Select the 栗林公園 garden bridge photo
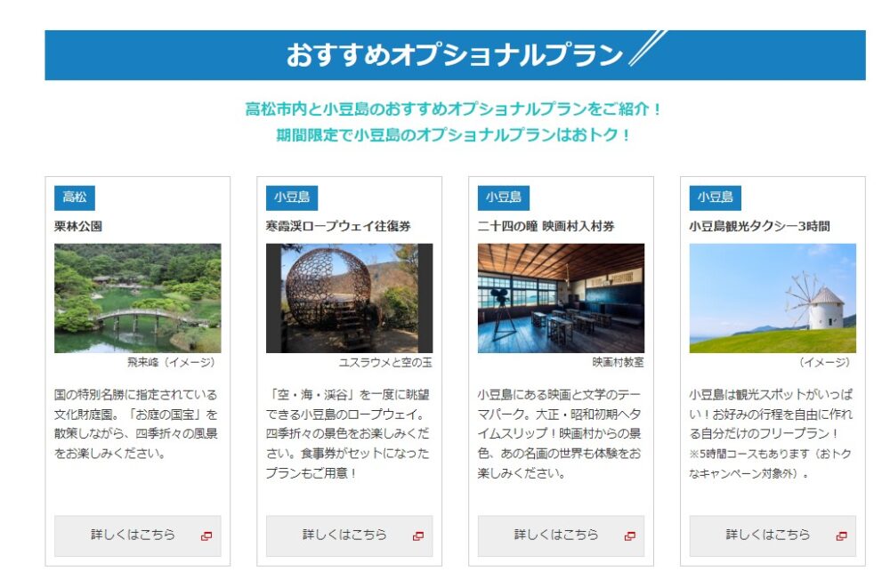 137,298
